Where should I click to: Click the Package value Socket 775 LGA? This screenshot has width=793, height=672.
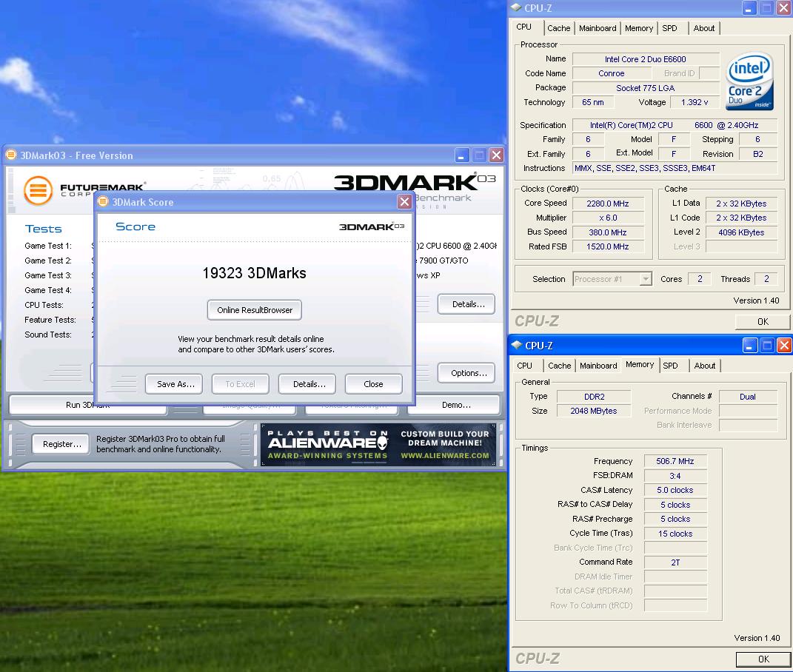pyautogui.click(x=646, y=88)
